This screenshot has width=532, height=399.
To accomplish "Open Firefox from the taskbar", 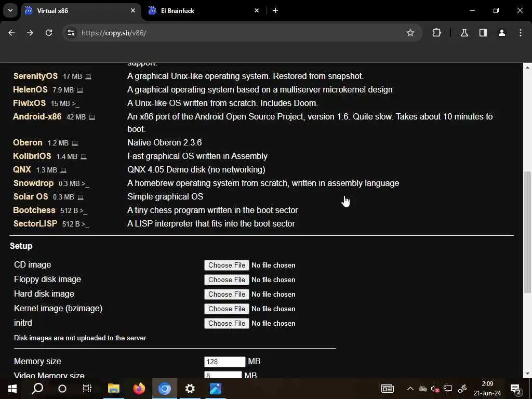I will (139, 389).
